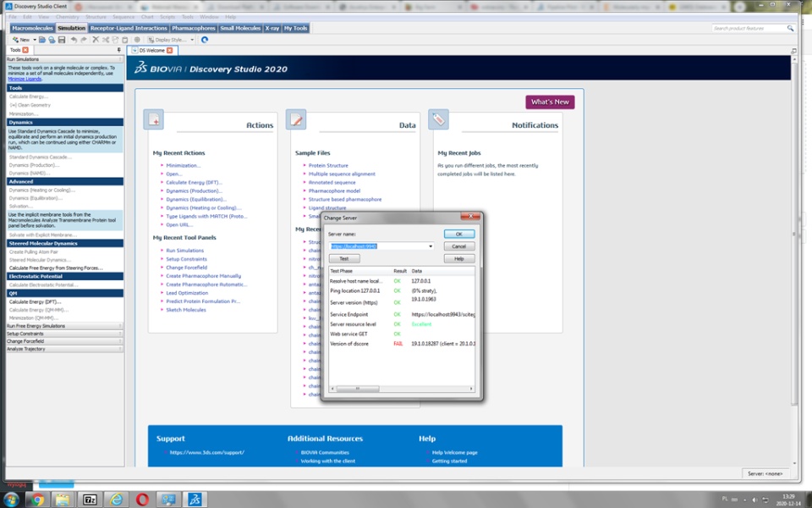This screenshot has width=812, height=508.
Task: Click the What's New button
Action: (550, 102)
